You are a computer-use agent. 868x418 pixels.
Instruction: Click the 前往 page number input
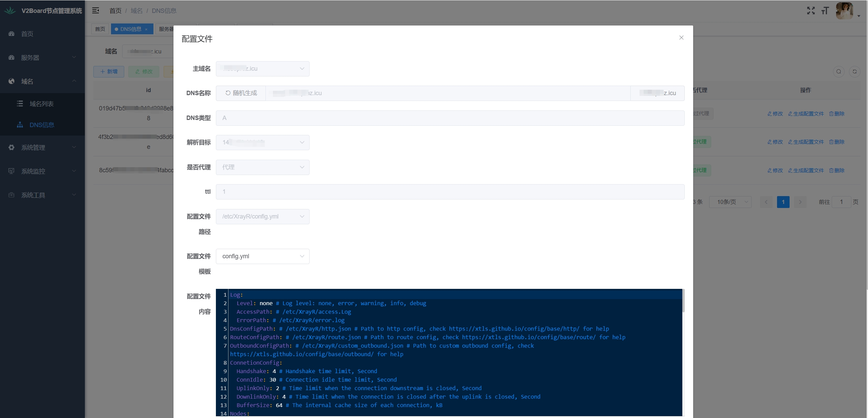point(841,202)
